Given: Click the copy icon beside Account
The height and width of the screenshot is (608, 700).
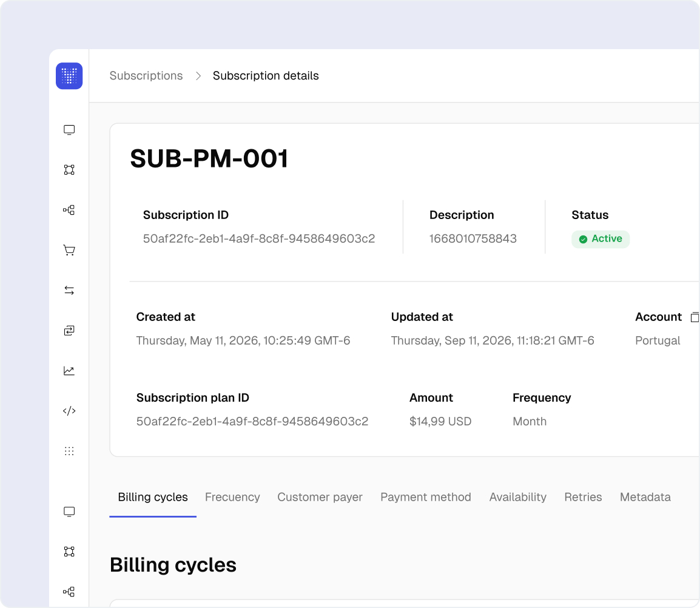Looking at the screenshot, I should tap(695, 317).
